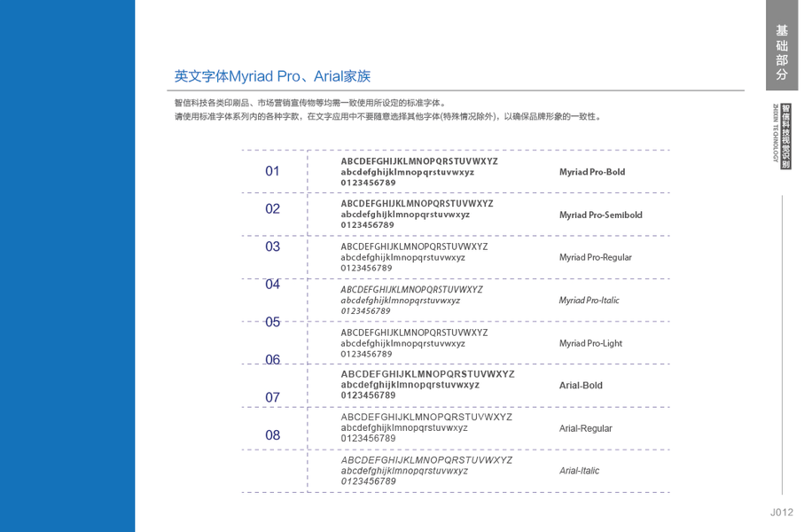Select the row number 03

click(272, 246)
